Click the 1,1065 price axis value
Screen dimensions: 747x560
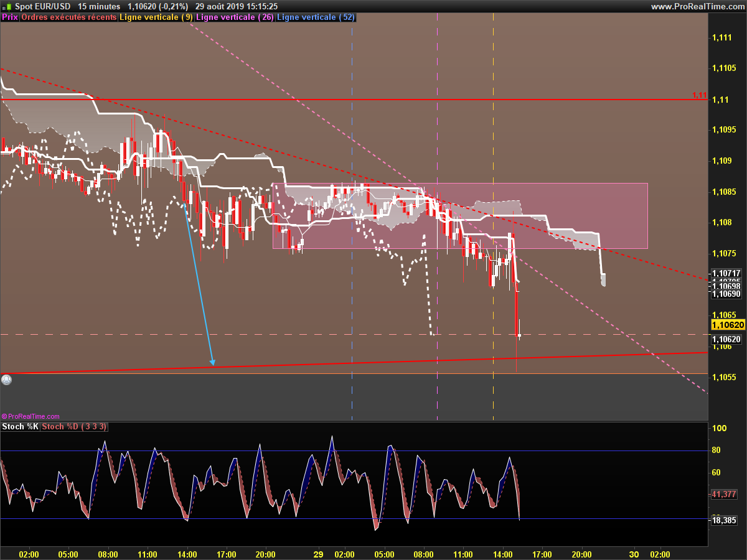click(724, 315)
